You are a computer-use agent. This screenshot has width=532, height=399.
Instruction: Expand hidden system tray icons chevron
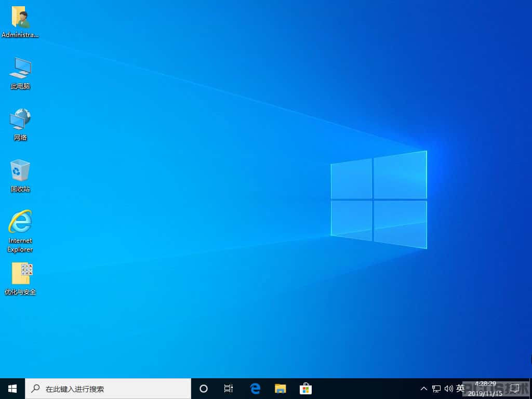424,389
